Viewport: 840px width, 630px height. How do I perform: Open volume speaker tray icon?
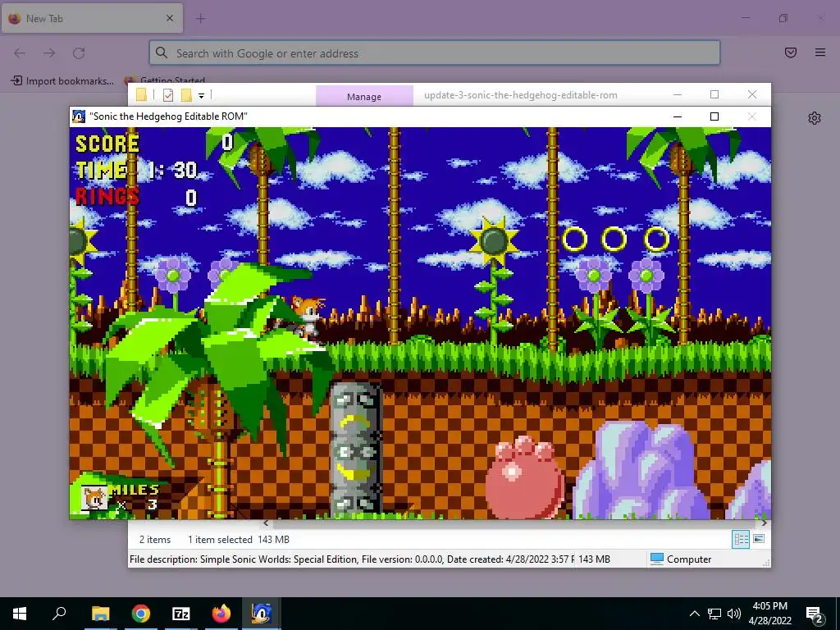coord(734,614)
